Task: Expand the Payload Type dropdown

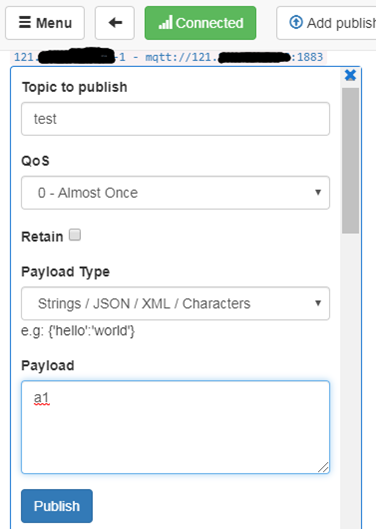Action: click(x=175, y=303)
